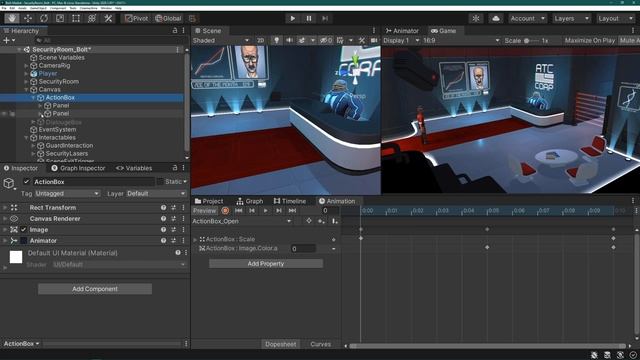Lock the Hierarchy panel
This screenshot has width=640, height=360.
[175, 31]
